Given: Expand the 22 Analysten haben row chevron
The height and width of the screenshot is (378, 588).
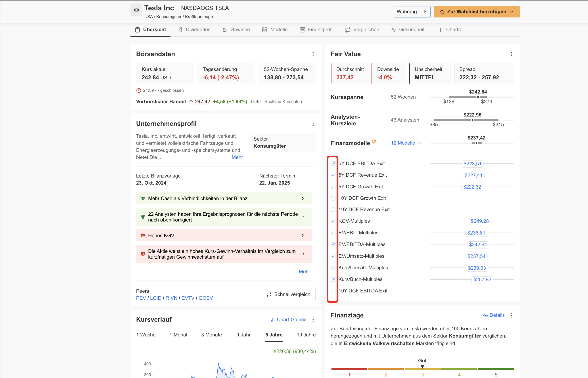Looking at the screenshot, I should coord(303,217).
